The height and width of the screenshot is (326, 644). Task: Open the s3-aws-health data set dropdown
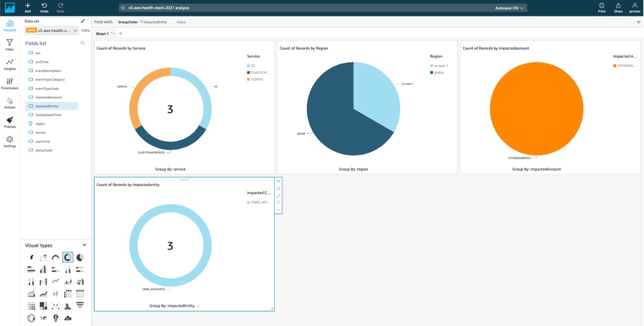[51, 30]
